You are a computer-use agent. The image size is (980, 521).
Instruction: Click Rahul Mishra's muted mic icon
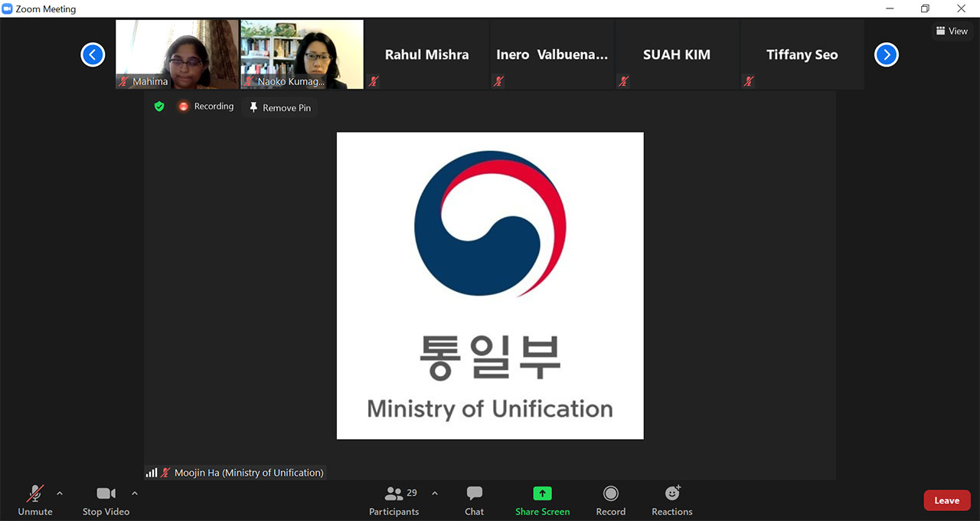point(374,81)
